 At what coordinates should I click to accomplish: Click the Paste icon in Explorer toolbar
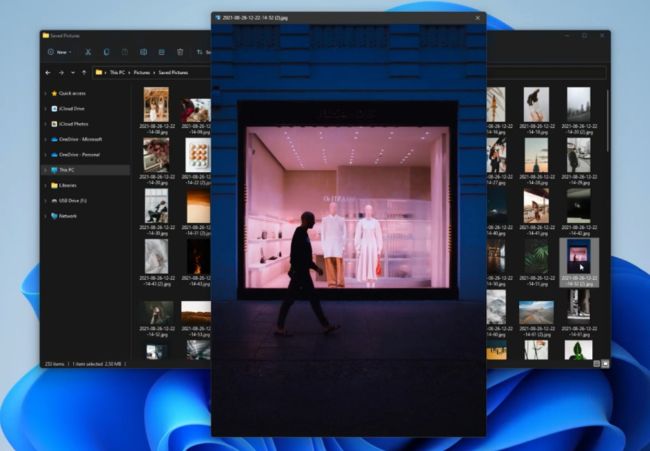coord(125,52)
